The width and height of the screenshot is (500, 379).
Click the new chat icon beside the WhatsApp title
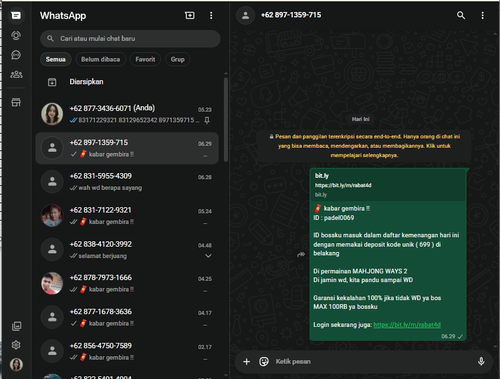tap(190, 15)
